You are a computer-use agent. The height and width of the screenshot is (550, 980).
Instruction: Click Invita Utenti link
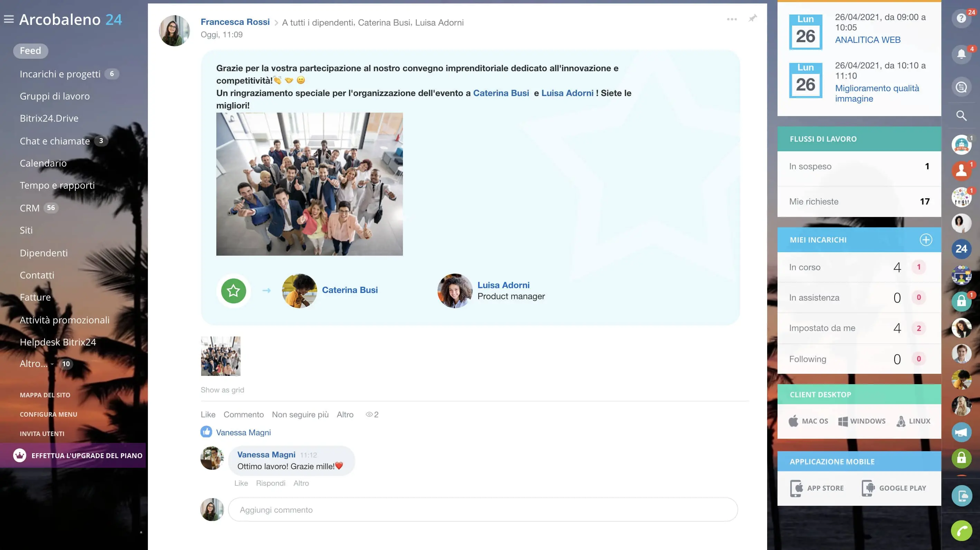[42, 434]
